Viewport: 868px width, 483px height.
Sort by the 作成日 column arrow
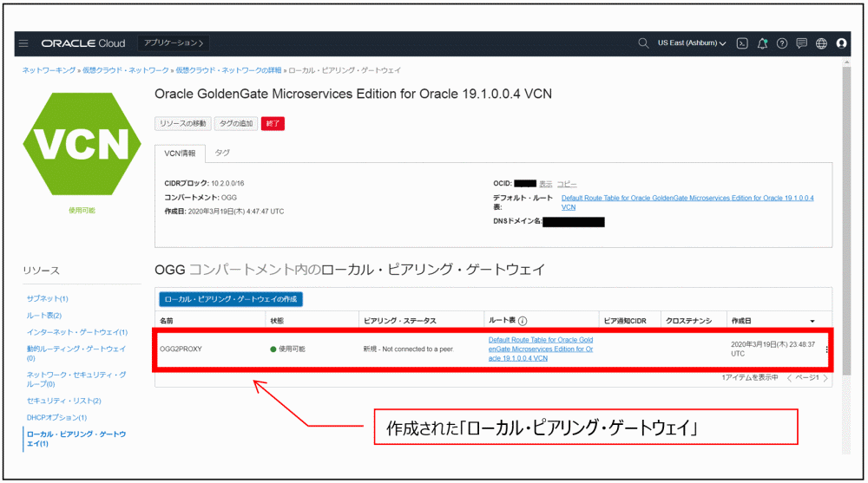pyautogui.click(x=812, y=321)
